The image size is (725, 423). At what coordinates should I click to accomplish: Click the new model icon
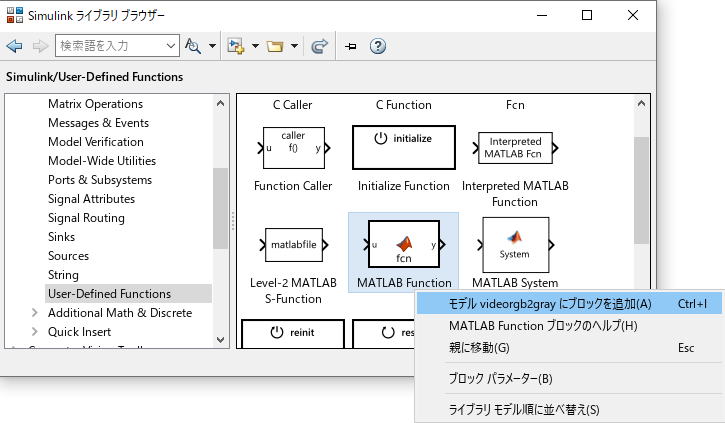(x=236, y=46)
